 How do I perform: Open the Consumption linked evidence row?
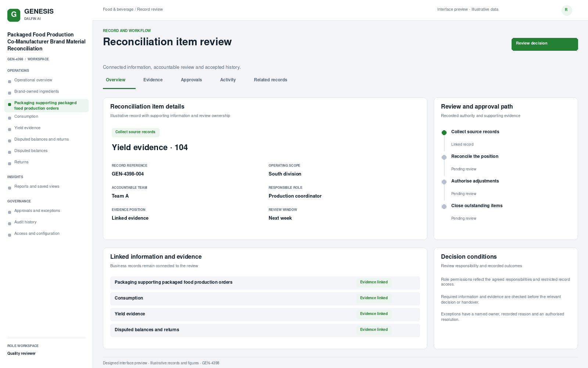pos(265,298)
